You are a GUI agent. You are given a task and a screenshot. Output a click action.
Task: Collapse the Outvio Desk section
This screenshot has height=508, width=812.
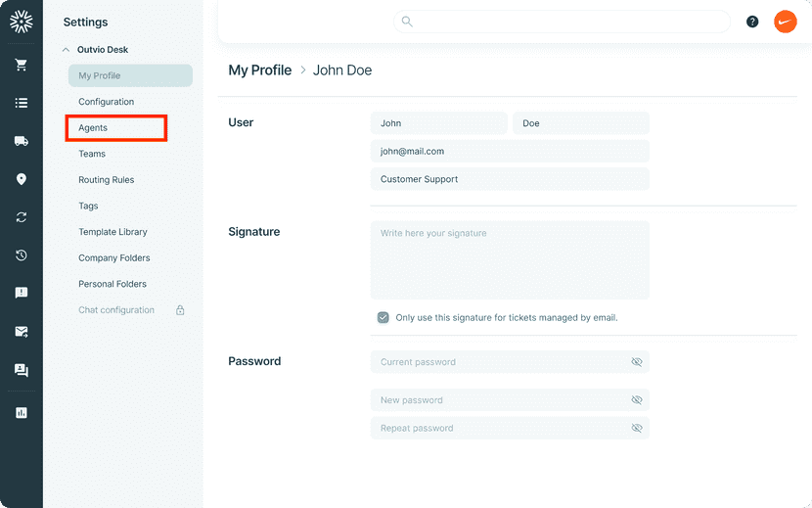click(66, 50)
